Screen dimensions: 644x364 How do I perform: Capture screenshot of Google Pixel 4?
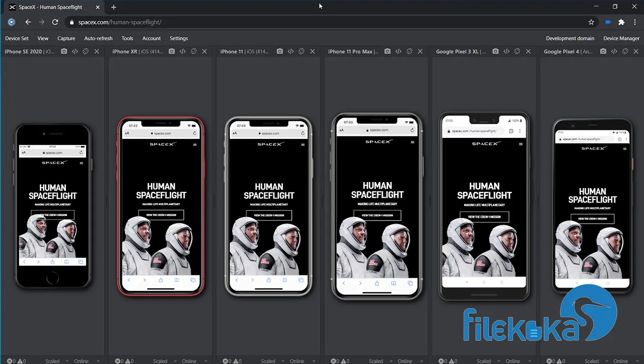603,51
